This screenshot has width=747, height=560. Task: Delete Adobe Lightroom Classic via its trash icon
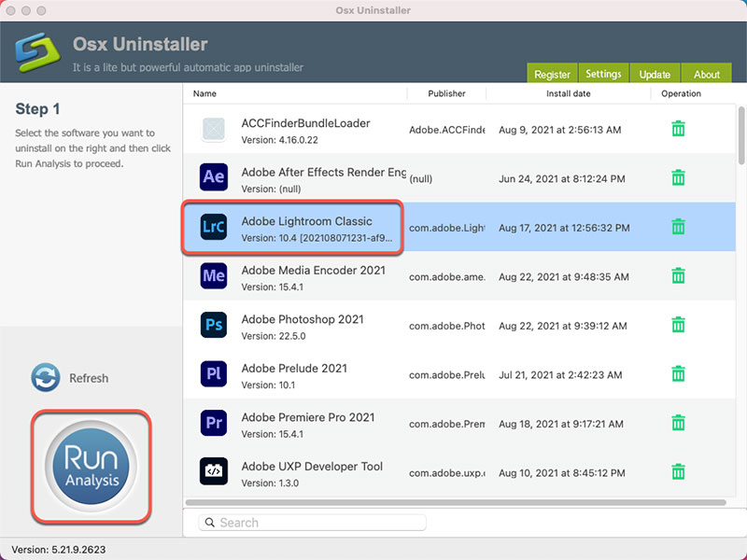pos(679,227)
